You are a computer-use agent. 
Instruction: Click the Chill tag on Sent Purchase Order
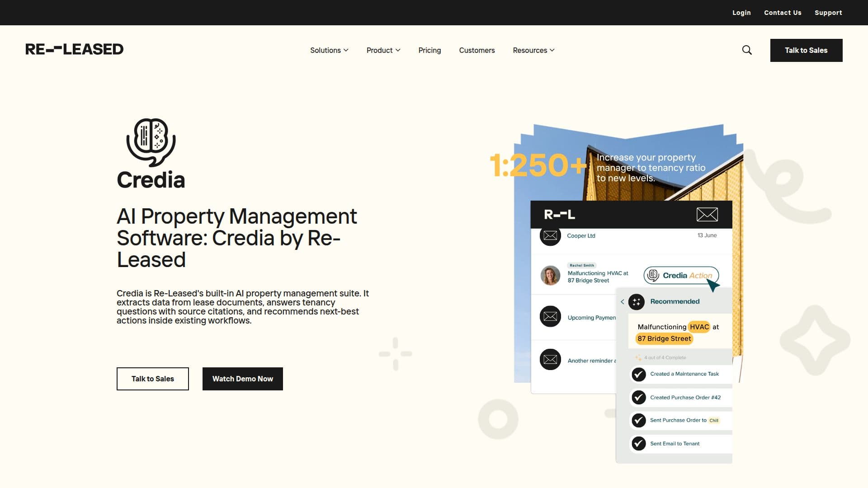(714, 420)
